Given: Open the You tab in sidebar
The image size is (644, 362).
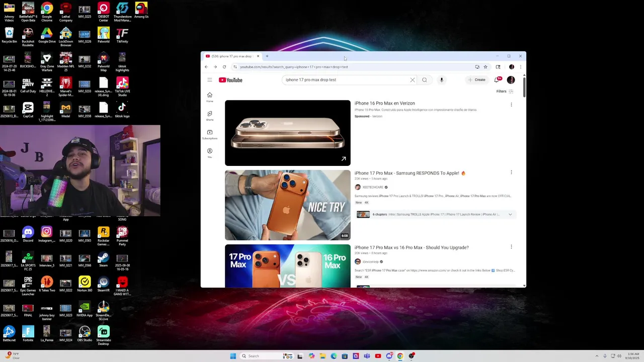Looking at the screenshot, I should pyautogui.click(x=210, y=153).
